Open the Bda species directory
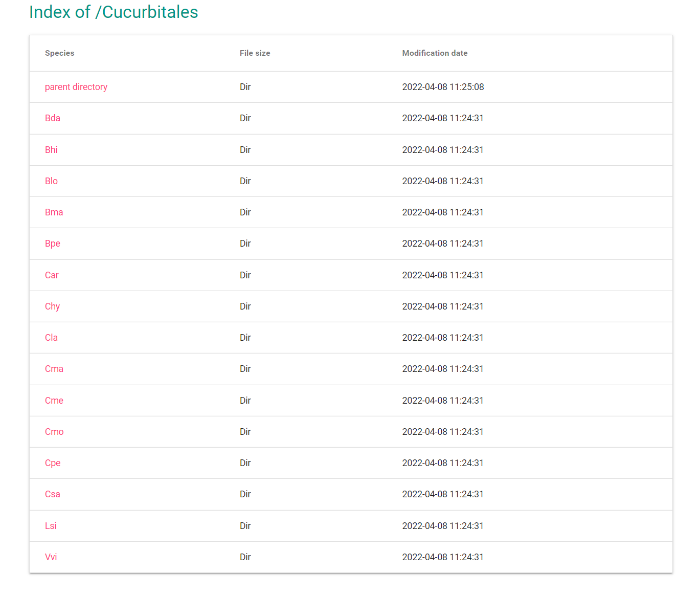The height and width of the screenshot is (595, 700). click(x=53, y=118)
